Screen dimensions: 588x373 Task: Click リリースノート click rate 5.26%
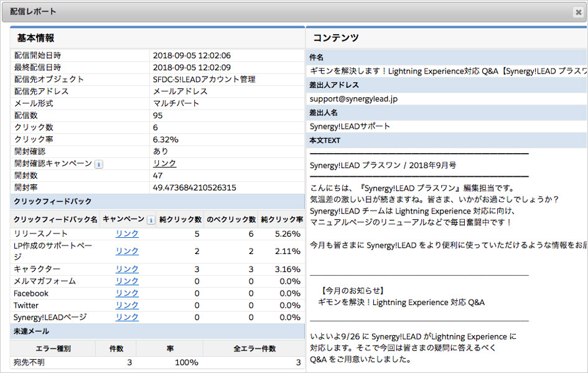[287, 234]
